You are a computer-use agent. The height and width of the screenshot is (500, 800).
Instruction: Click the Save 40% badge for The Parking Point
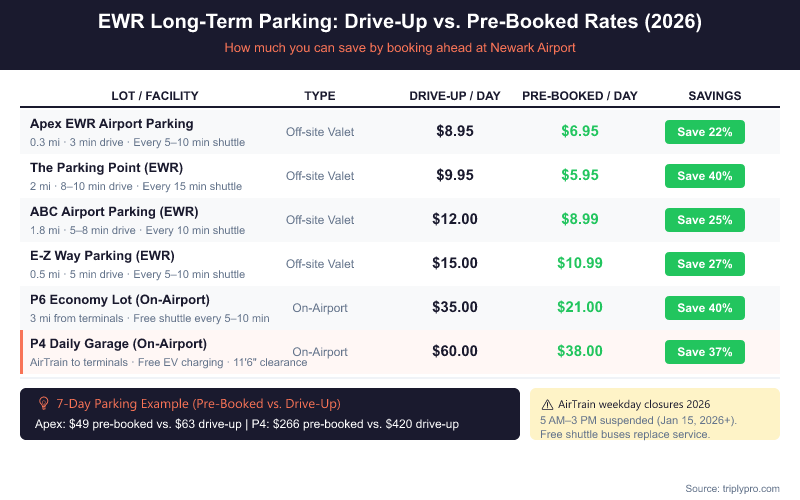pyautogui.click(x=705, y=175)
